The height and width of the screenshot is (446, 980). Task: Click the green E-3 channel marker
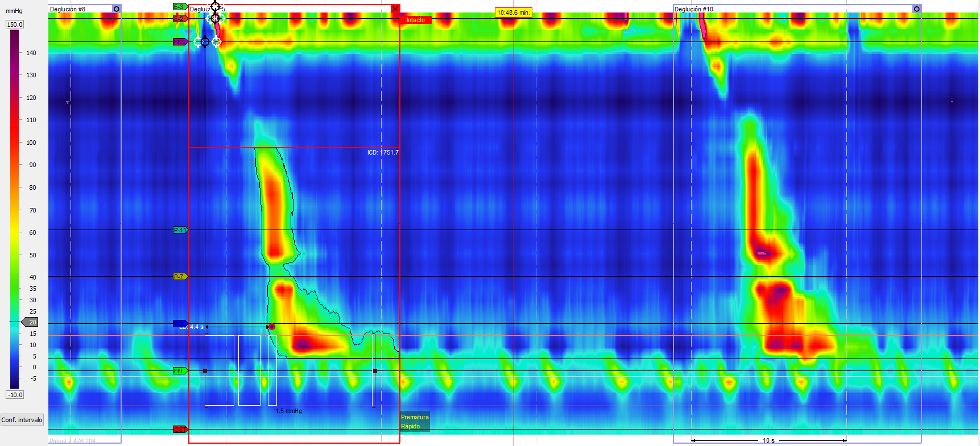180,7
